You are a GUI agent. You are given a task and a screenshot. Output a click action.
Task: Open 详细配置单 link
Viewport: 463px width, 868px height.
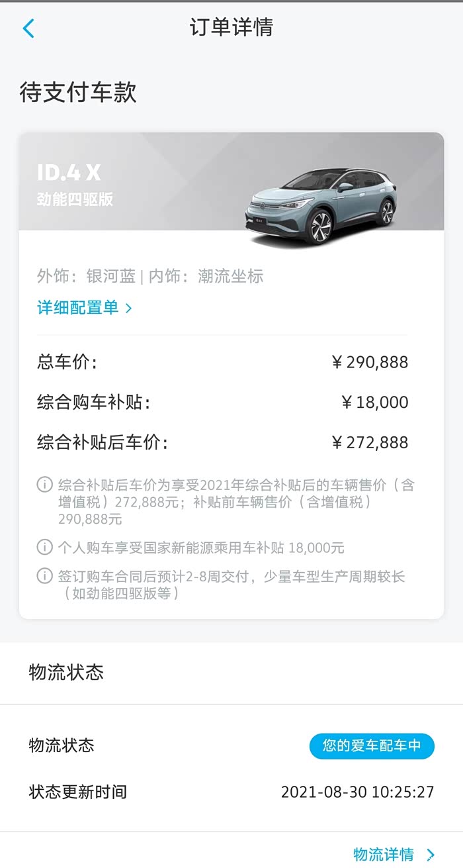tap(78, 308)
